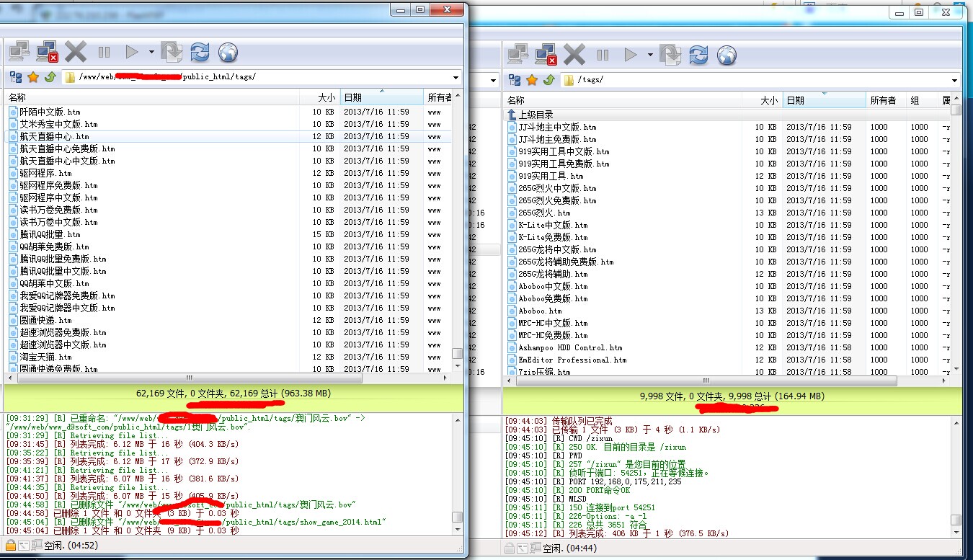Viewport: 973px width, 560px height.
Task: Select file 265G烈火.htm
Action: pos(727,213)
